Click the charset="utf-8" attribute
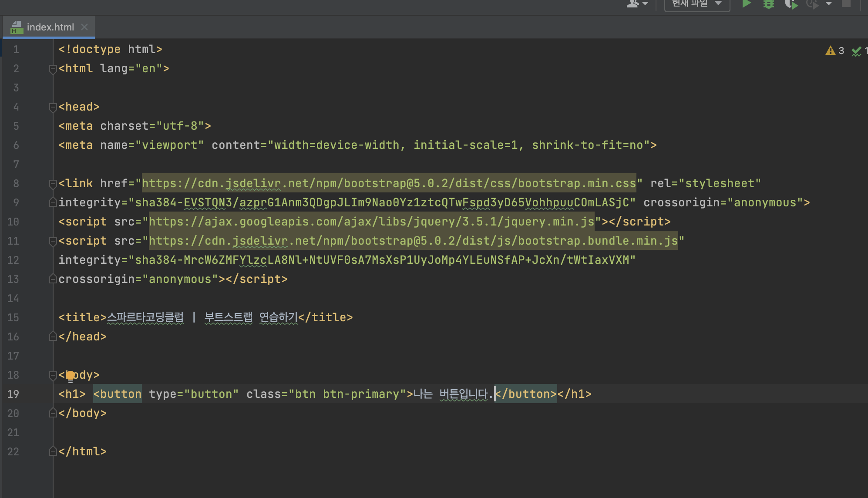The height and width of the screenshot is (498, 868). pos(152,126)
